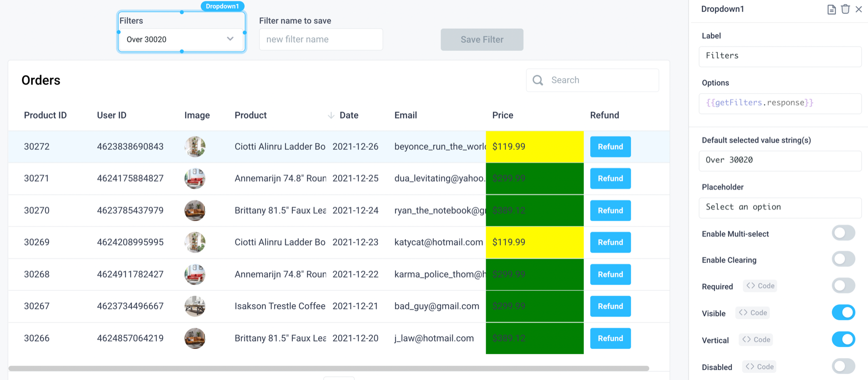
Task: Turn off the Visible toggle
Action: click(843, 313)
